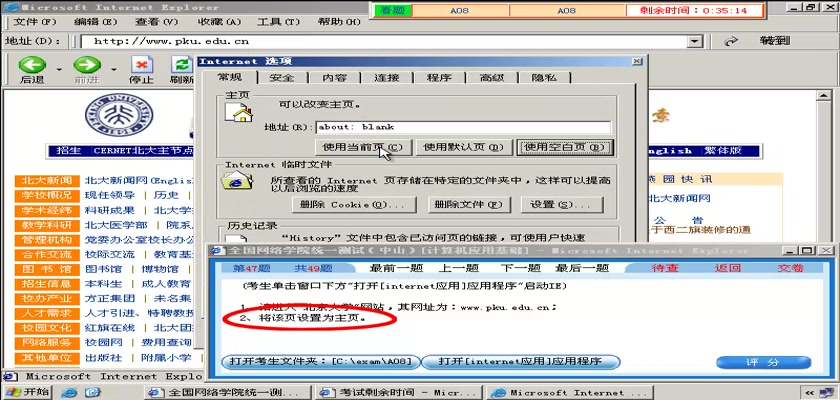Viewport: 840px width, 400px height.
Task: Open Back button history dropdown arrow
Action: pos(59,69)
